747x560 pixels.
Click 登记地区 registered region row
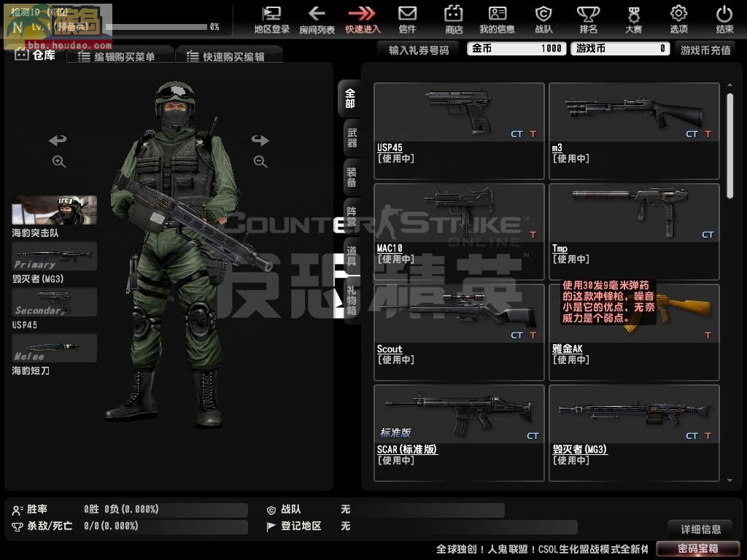coord(421,526)
